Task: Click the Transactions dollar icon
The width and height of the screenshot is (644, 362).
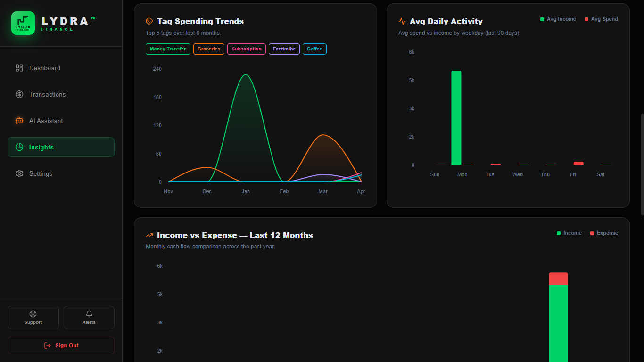Action: tap(19, 94)
